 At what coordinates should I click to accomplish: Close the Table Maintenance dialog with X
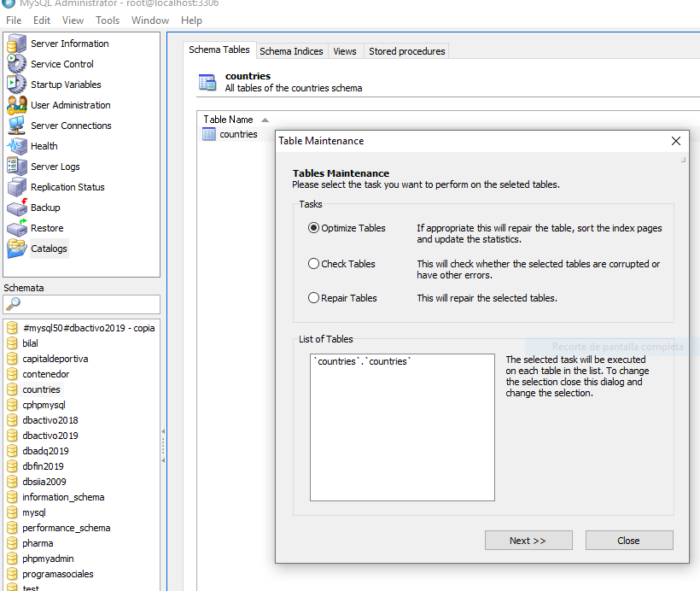click(676, 141)
